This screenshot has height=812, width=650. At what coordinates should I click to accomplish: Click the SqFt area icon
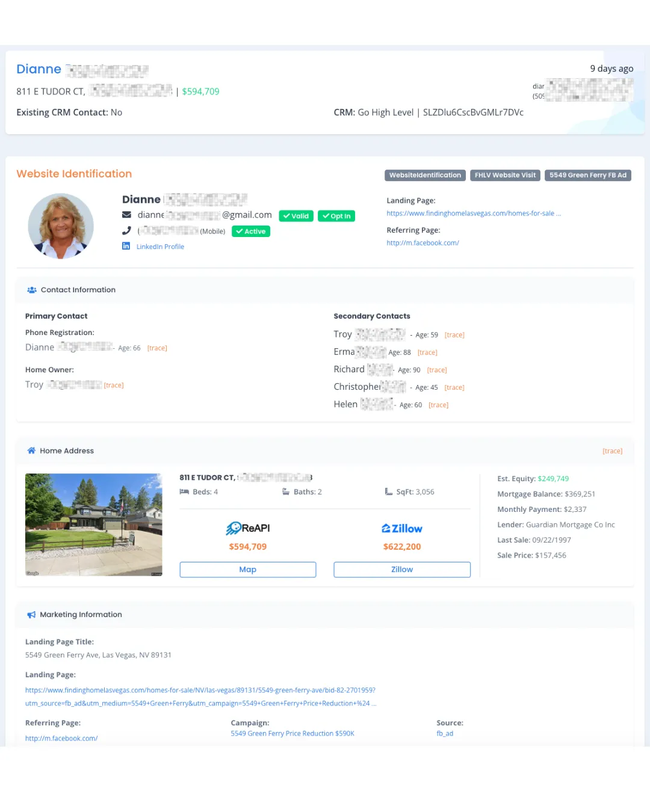(x=389, y=492)
